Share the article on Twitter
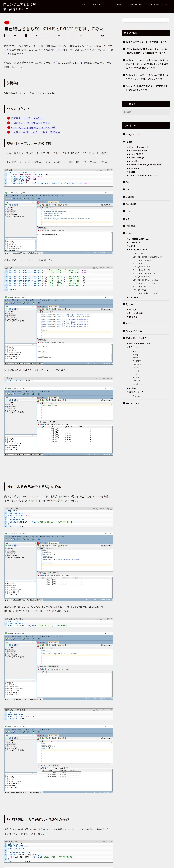Screen dimensions: 174x868 pyautogui.click(x=15, y=35)
